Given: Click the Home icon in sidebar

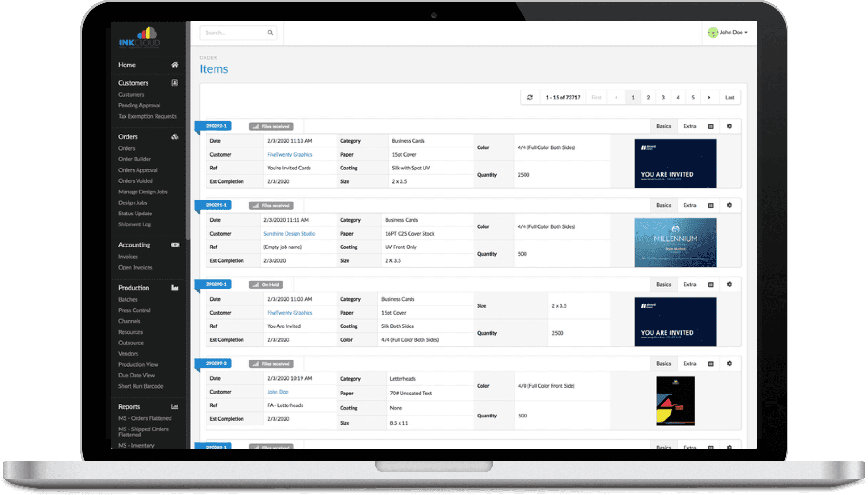Looking at the screenshot, I should click(x=175, y=65).
